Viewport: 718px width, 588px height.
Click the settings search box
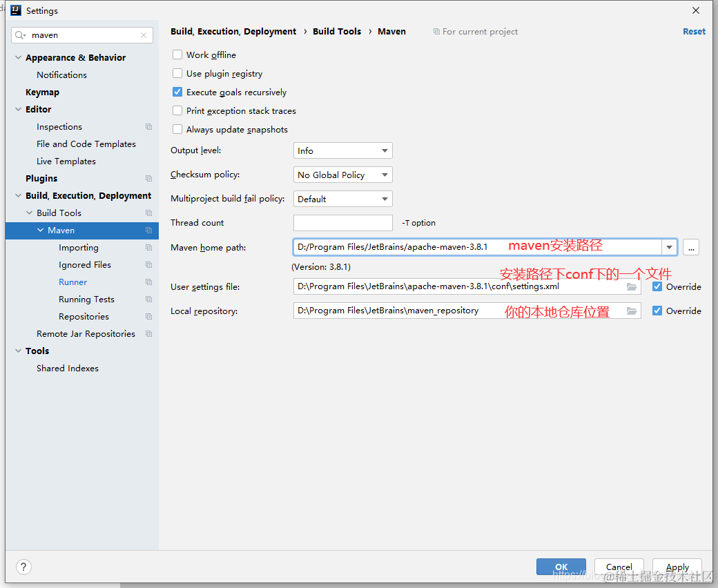pos(82,35)
